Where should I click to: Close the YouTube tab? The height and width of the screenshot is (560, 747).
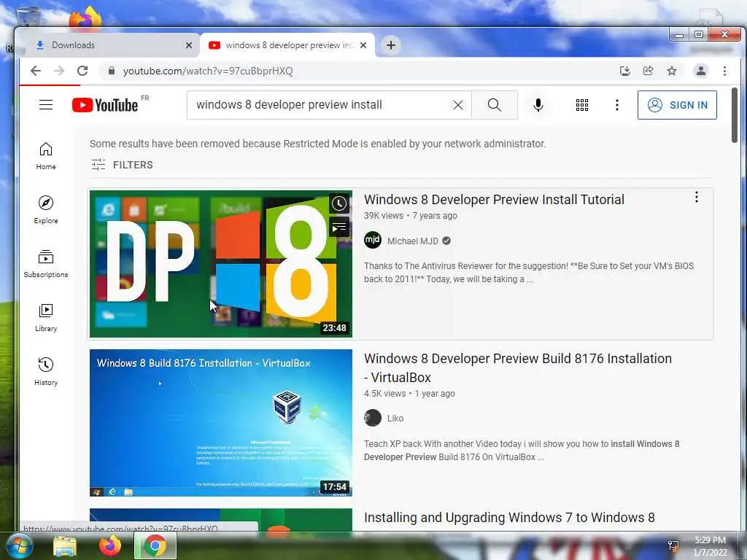click(363, 45)
